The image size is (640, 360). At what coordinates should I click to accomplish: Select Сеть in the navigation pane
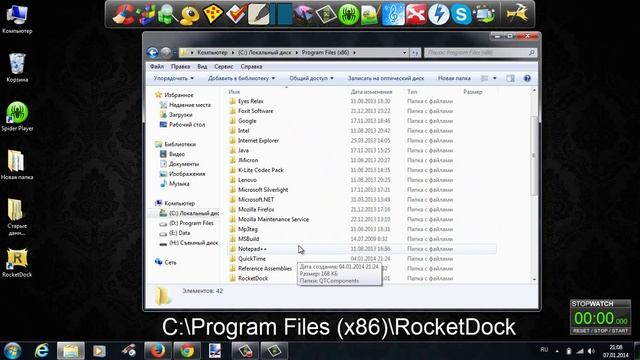click(170, 262)
